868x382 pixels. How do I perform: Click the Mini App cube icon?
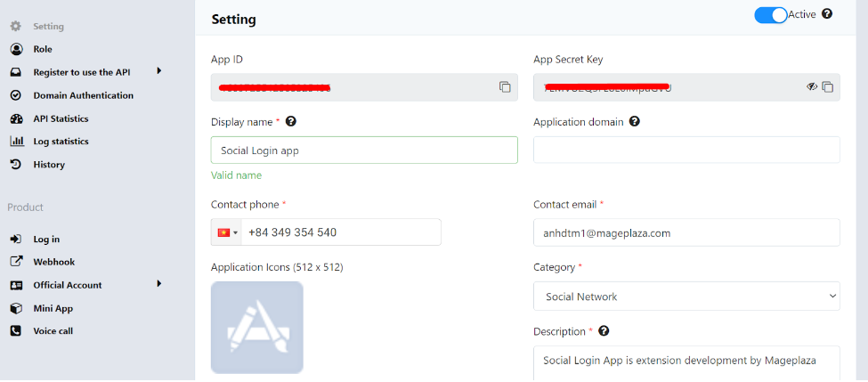(x=15, y=308)
